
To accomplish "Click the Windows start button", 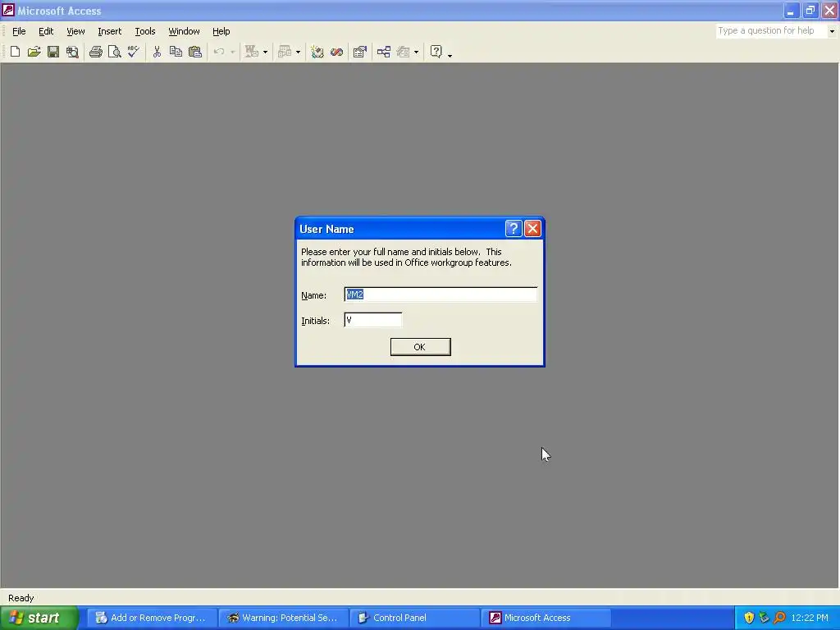I will pos(39,618).
